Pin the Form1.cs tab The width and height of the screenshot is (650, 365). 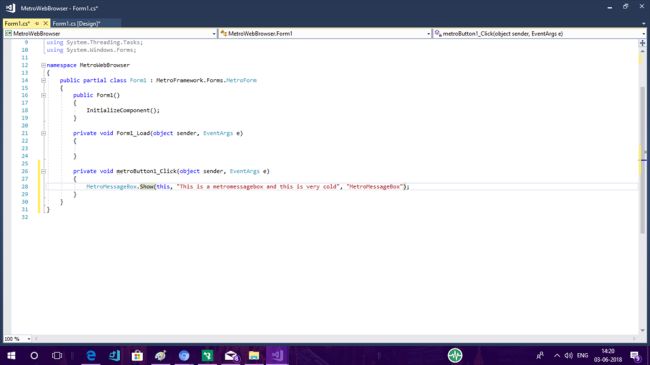(37, 24)
